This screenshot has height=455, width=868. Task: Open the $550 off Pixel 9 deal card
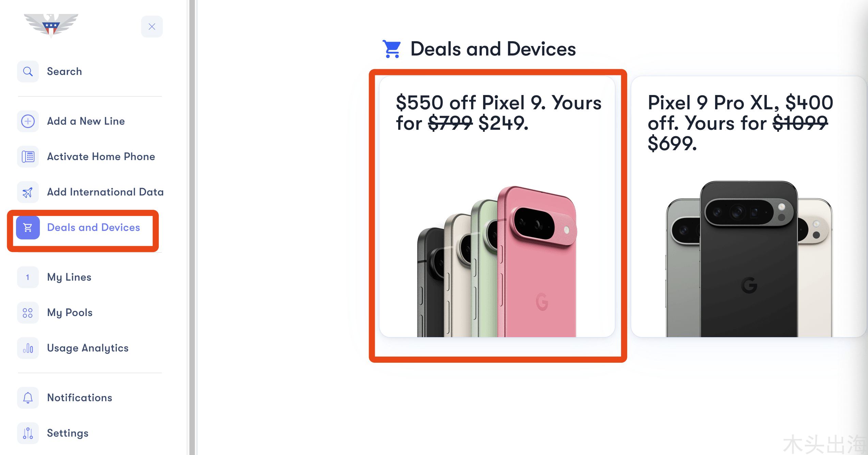tap(497, 207)
